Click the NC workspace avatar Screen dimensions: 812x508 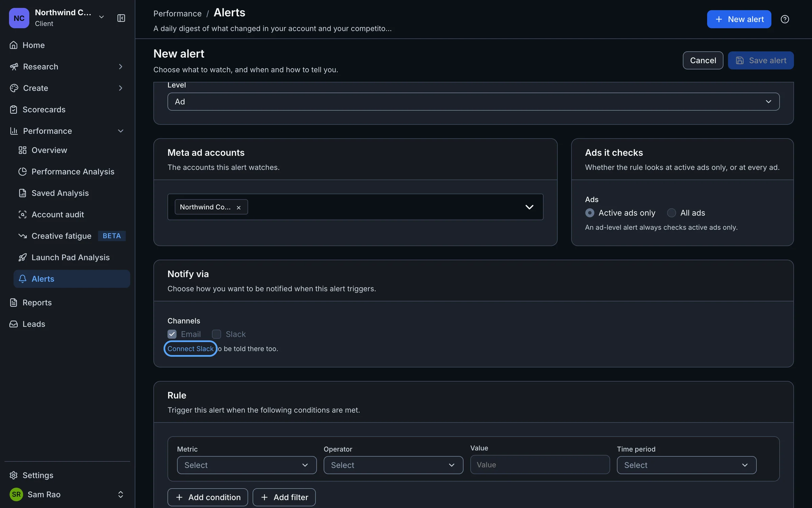point(19,18)
